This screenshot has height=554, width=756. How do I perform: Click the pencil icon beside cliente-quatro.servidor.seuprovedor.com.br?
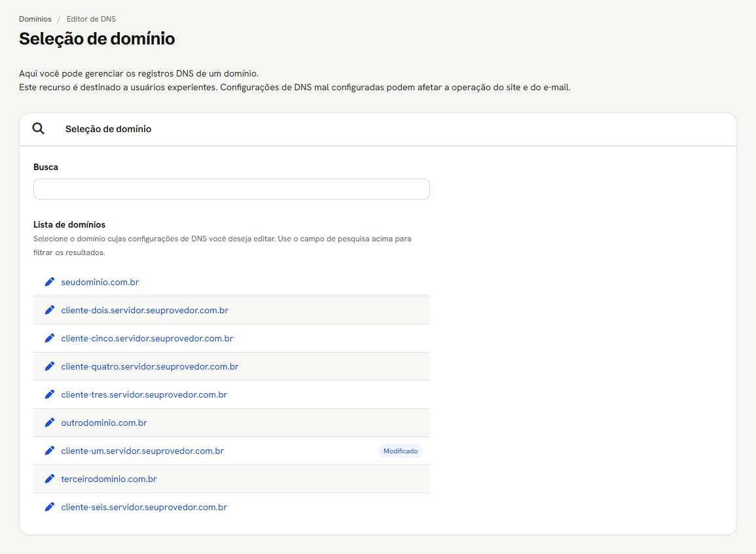pyautogui.click(x=50, y=366)
